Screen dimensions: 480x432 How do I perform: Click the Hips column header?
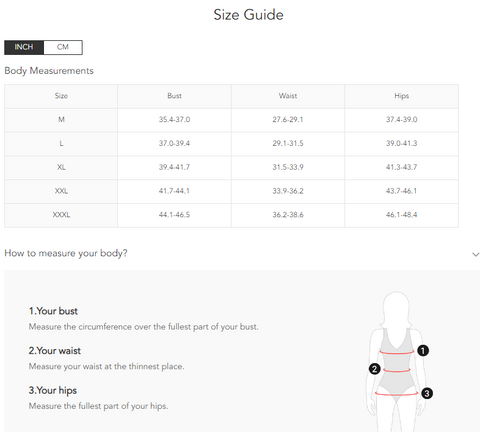(x=401, y=96)
